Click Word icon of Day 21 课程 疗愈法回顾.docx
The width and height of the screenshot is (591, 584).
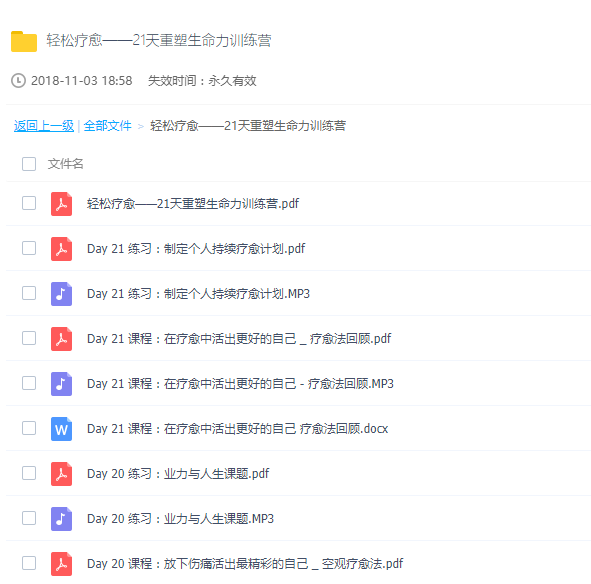[61, 429]
